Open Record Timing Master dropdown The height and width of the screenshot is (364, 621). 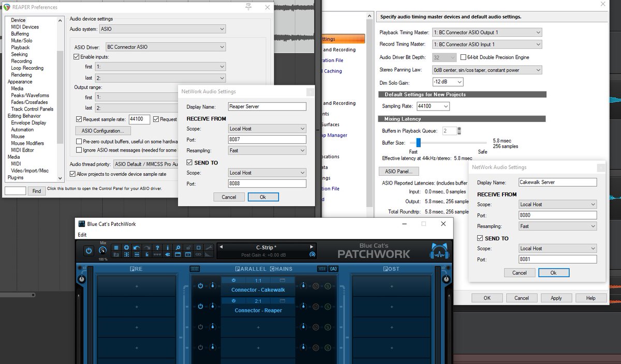[x=487, y=44]
